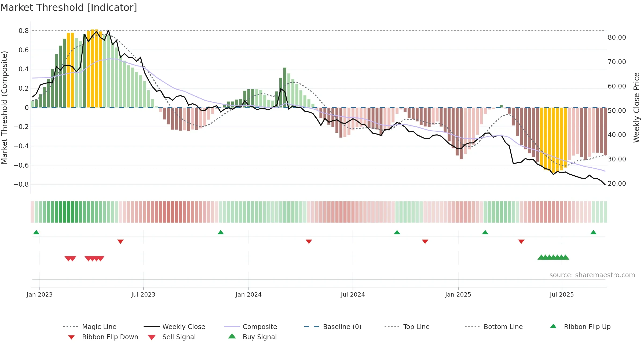Click the Market Threshold (Composite) axis title

[x=4, y=107]
